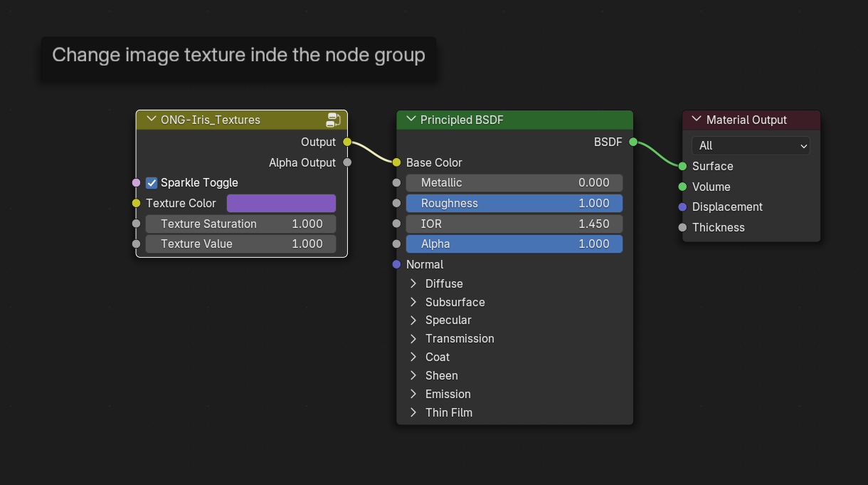This screenshot has width=868, height=485.
Task: Collapse the Material Output node
Action: (697, 120)
